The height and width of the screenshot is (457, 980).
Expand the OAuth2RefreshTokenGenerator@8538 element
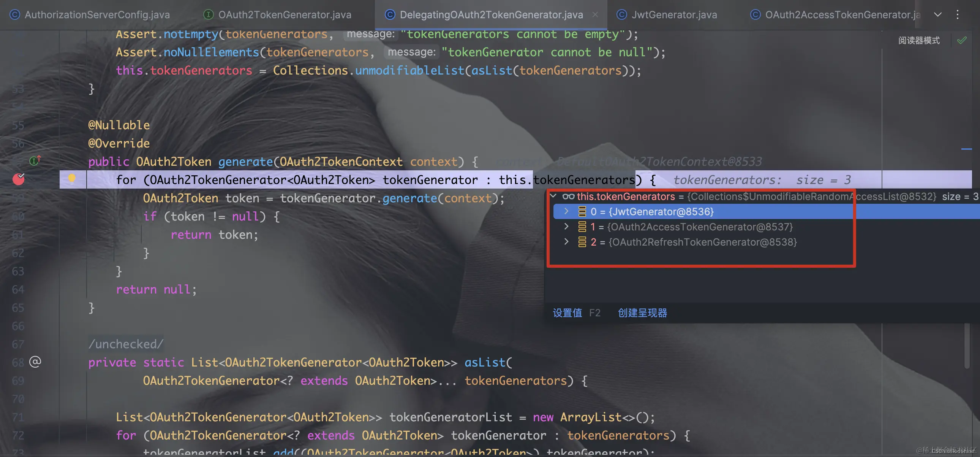coord(566,242)
